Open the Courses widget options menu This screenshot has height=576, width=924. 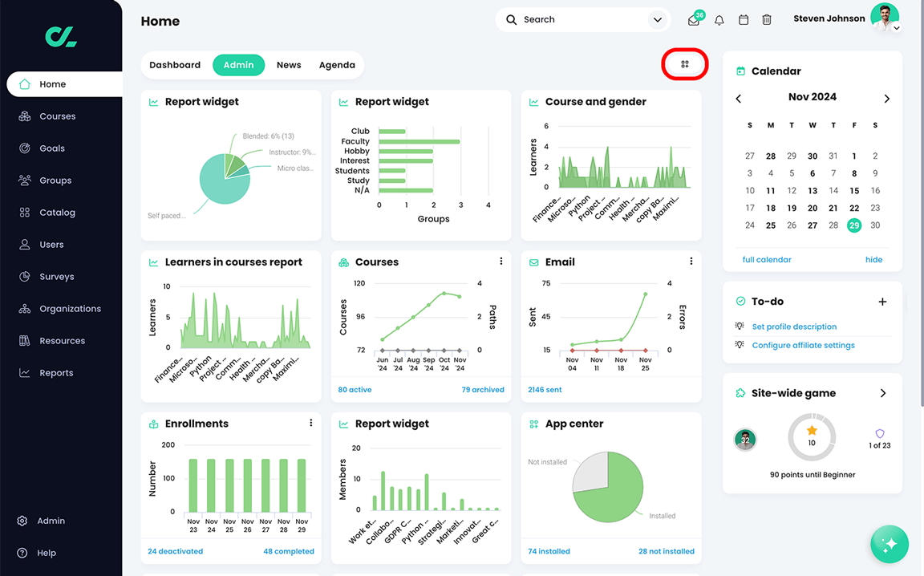pos(500,261)
